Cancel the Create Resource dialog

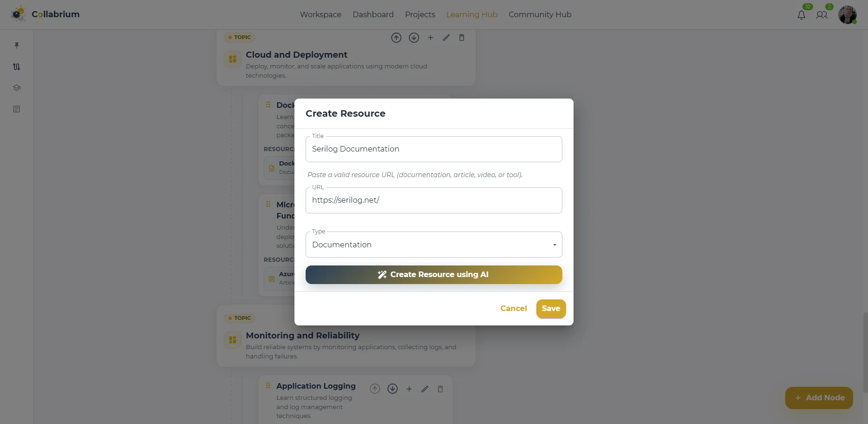coord(514,309)
